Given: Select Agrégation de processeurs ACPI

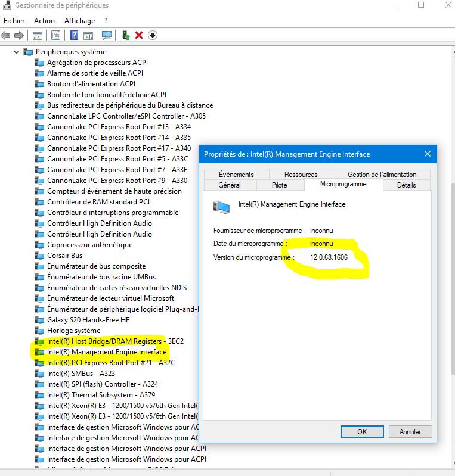Looking at the screenshot, I should click(97, 63).
